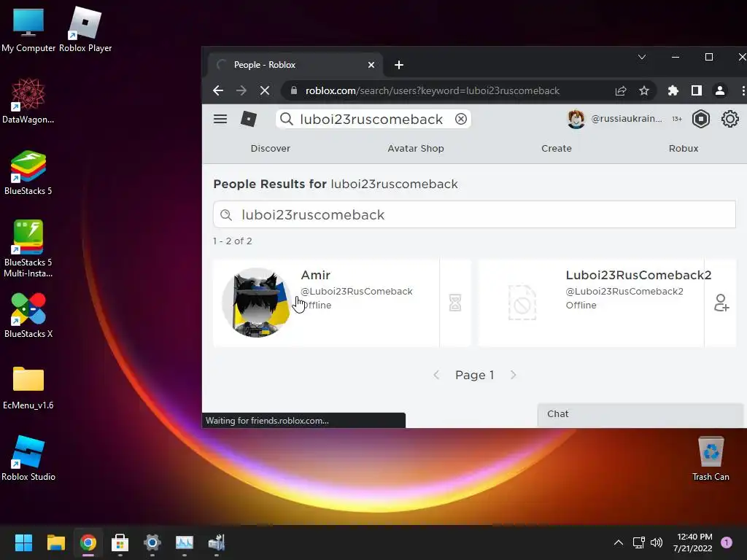Select the Trash Can desktop icon

coord(711,459)
